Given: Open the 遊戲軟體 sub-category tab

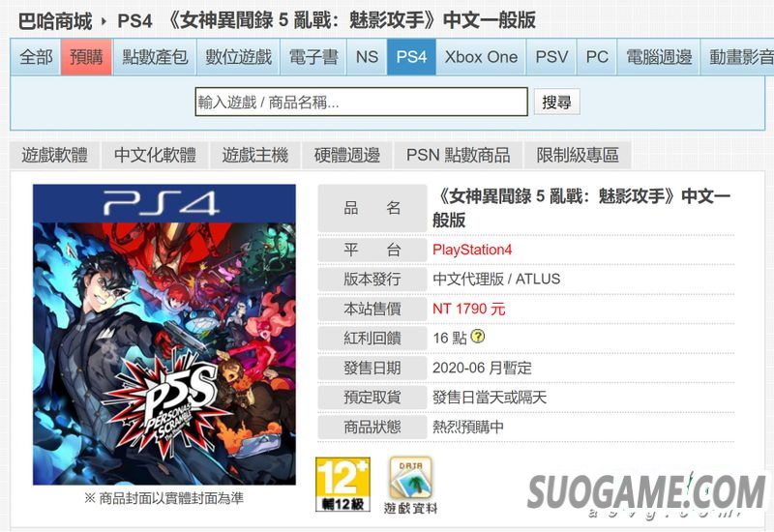Looking at the screenshot, I should (x=55, y=155).
